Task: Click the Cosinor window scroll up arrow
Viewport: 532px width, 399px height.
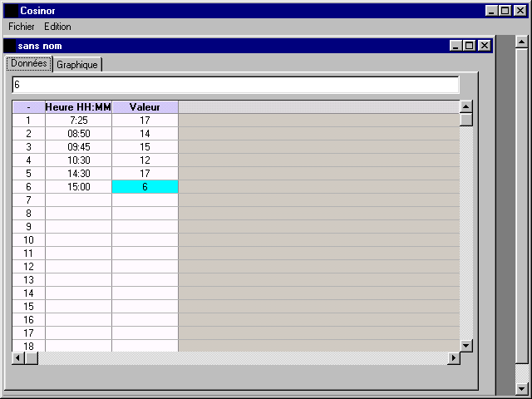Action: tap(521, 42)
